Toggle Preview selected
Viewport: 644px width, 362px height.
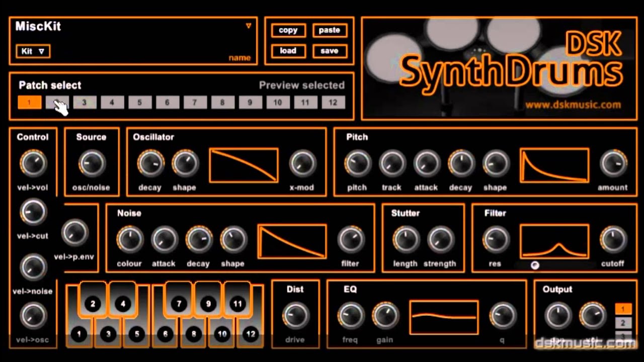click(302, 85)
